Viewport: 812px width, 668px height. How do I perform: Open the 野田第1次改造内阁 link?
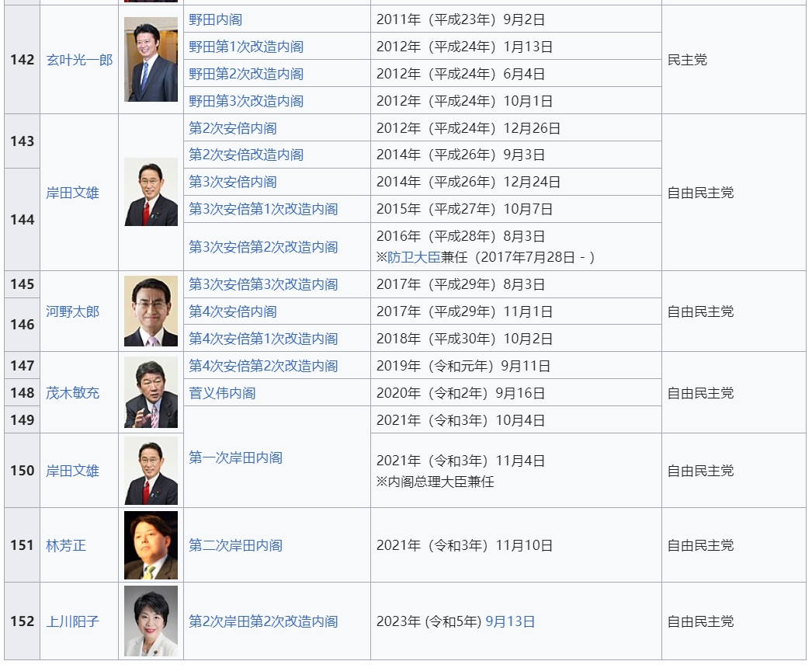point(246,47)
